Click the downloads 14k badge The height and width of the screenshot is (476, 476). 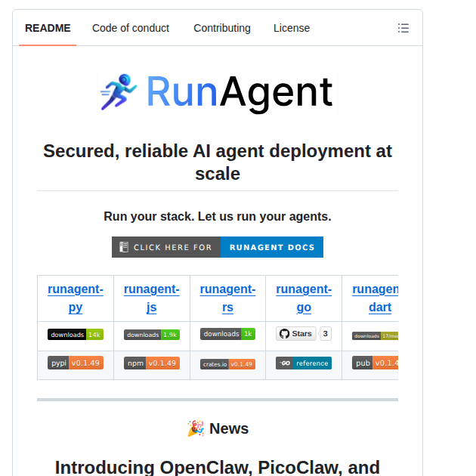click(76, 335)
